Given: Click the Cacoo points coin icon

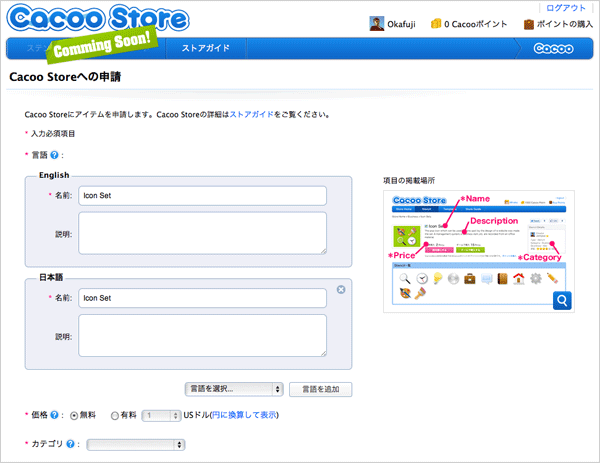Looking at the screenshot, I should [436, 24].
